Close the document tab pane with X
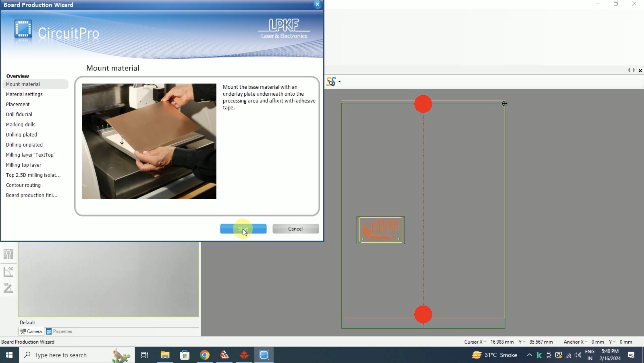 point(640,70)
